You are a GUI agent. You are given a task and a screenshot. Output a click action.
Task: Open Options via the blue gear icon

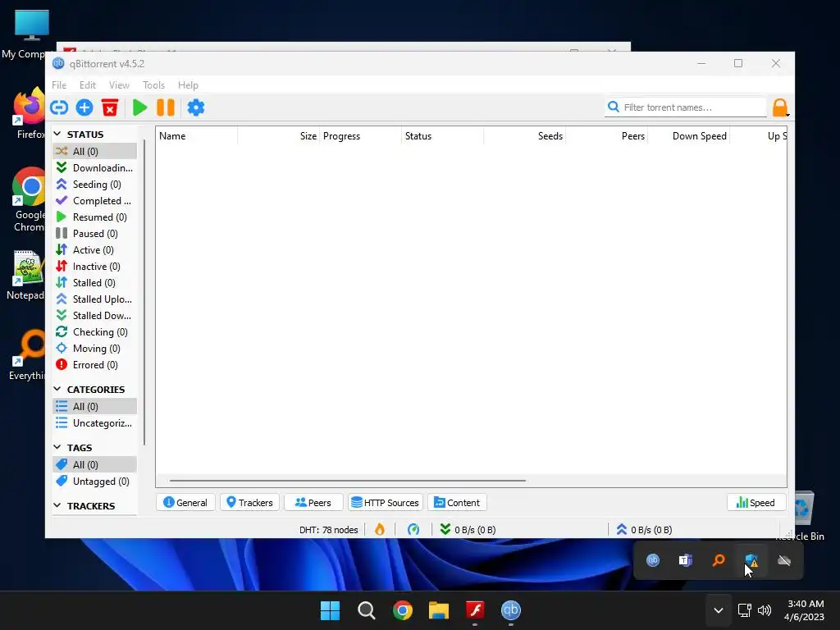click(195, 107)
